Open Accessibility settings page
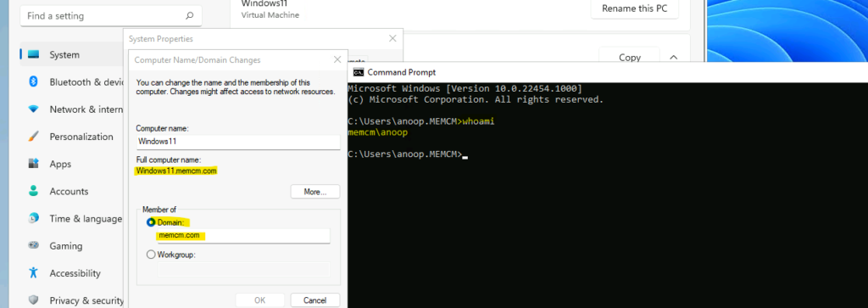Image resolution: width=868 pixels, height=308 pixels. [72, 272]
